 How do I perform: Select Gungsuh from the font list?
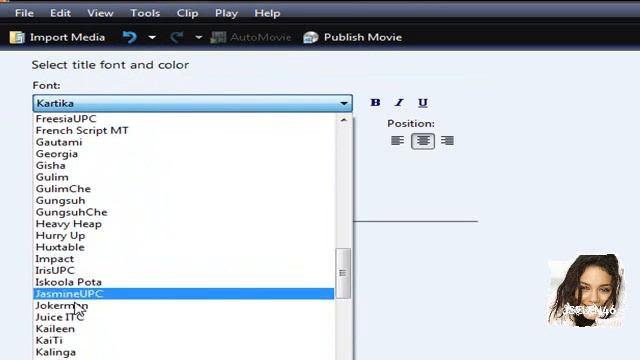(183, 200)
